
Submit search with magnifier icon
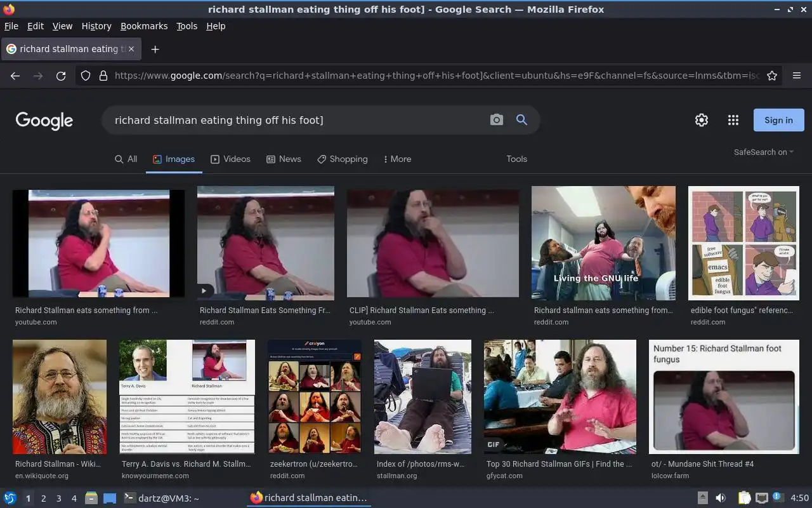pos(521,119)
